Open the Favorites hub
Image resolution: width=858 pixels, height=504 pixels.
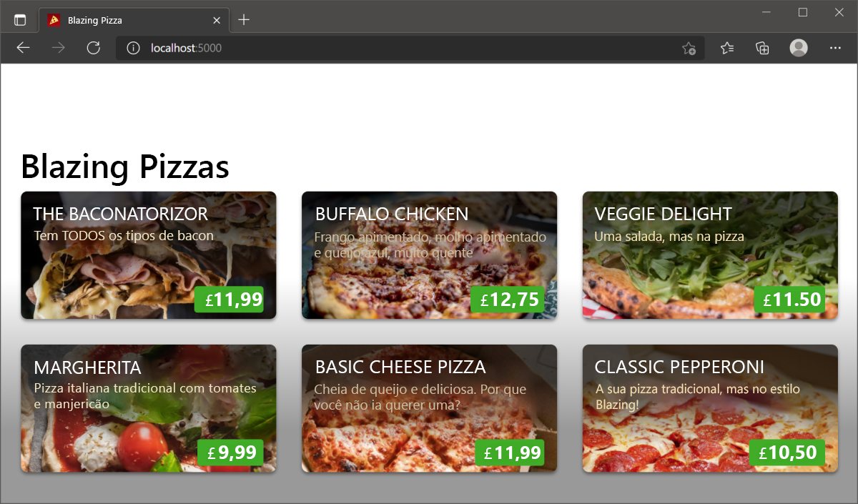[x=727, y=48]
